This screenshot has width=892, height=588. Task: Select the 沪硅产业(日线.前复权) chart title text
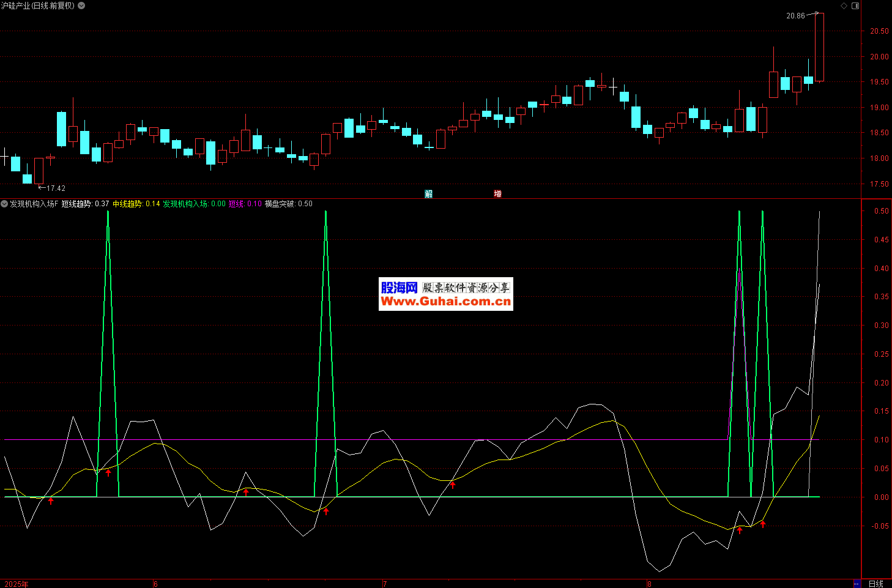(38, 6)
